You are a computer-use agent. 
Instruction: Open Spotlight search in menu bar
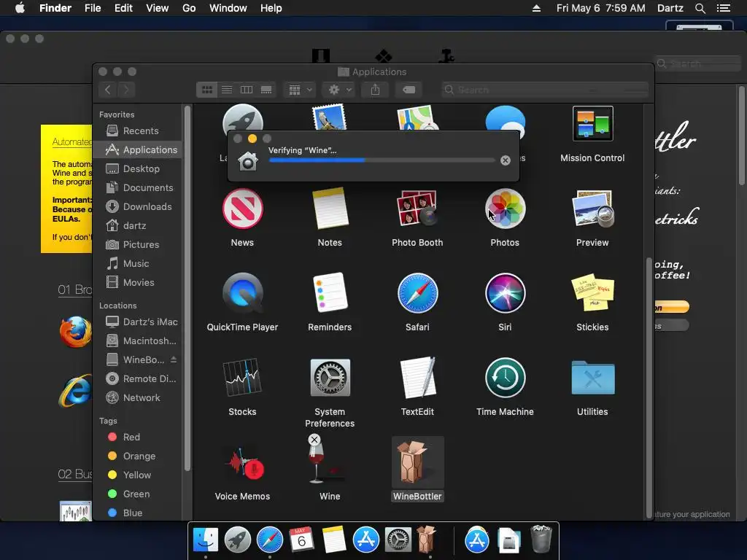tap(700, 8)
